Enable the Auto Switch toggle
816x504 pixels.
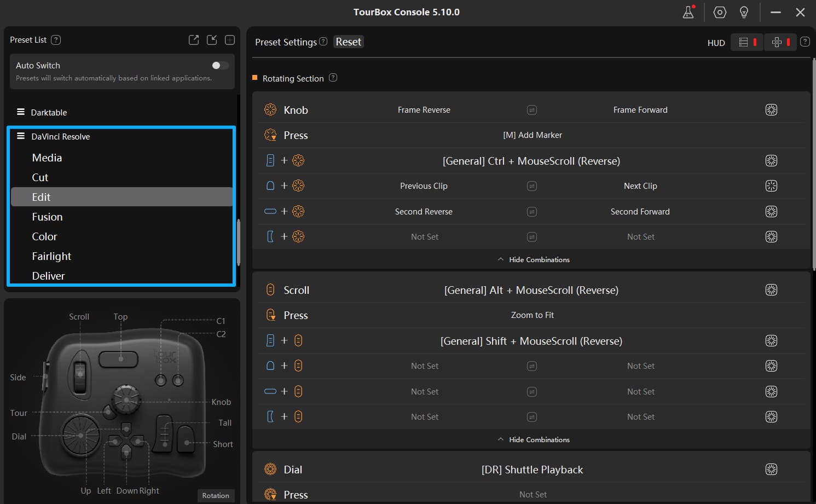click(x=219, y=65)
